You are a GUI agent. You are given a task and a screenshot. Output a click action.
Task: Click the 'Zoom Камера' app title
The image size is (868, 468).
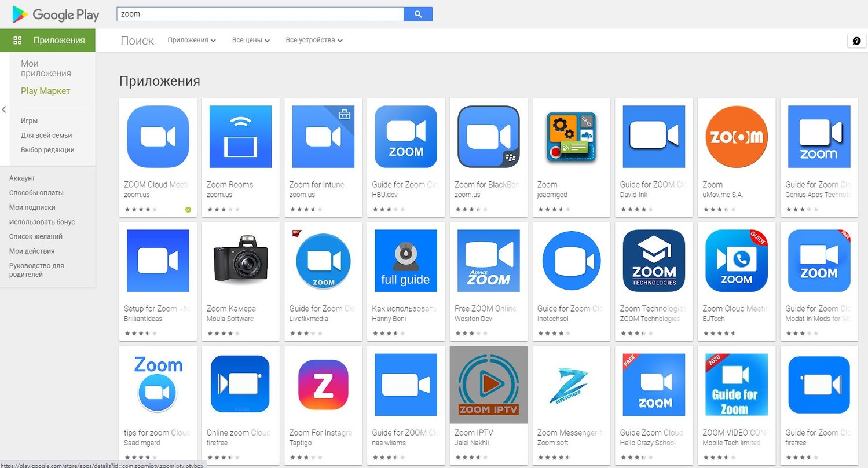pos(231,309)
